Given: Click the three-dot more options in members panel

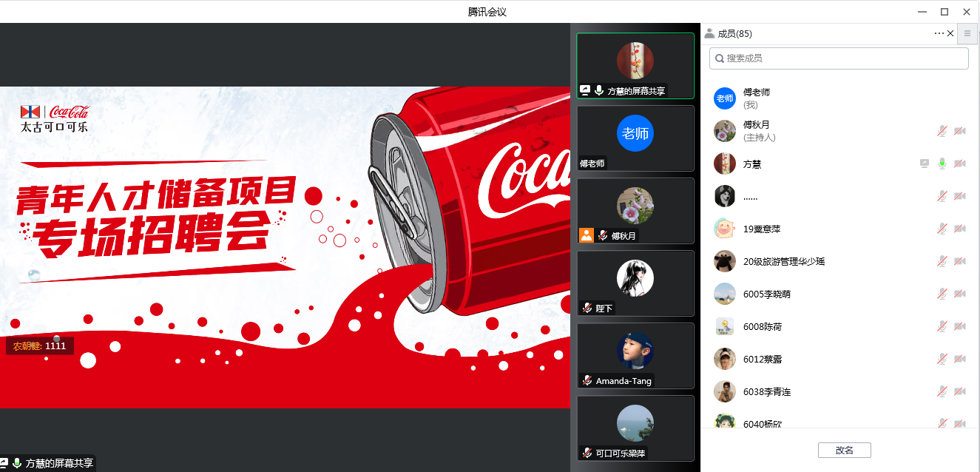Looking at the screenshot, I should pyautogui.click(x=939, y=33).
